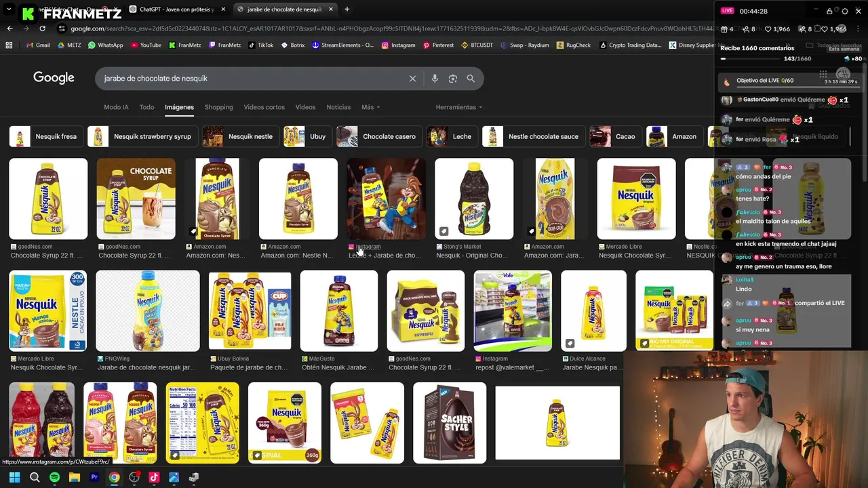The image size is (868, 488).
Task: Open Premiere Pro from the taskbar
Action: click(94, 477)
